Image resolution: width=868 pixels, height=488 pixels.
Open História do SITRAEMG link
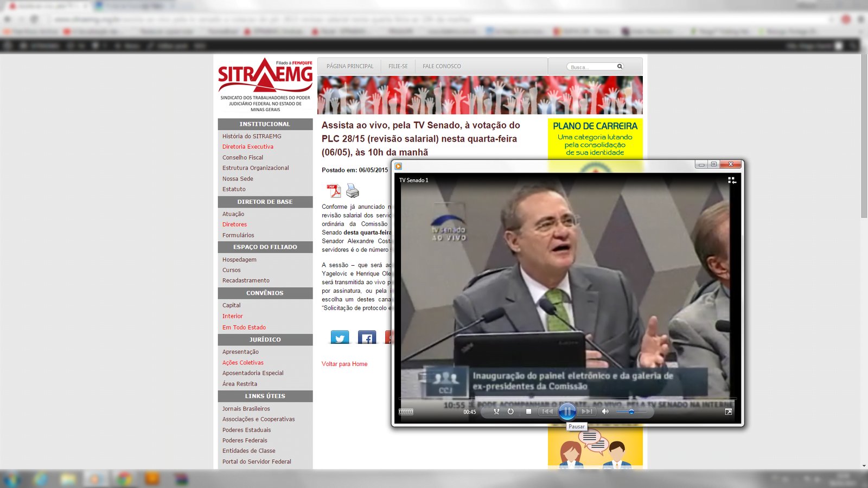tap(252, 136)
